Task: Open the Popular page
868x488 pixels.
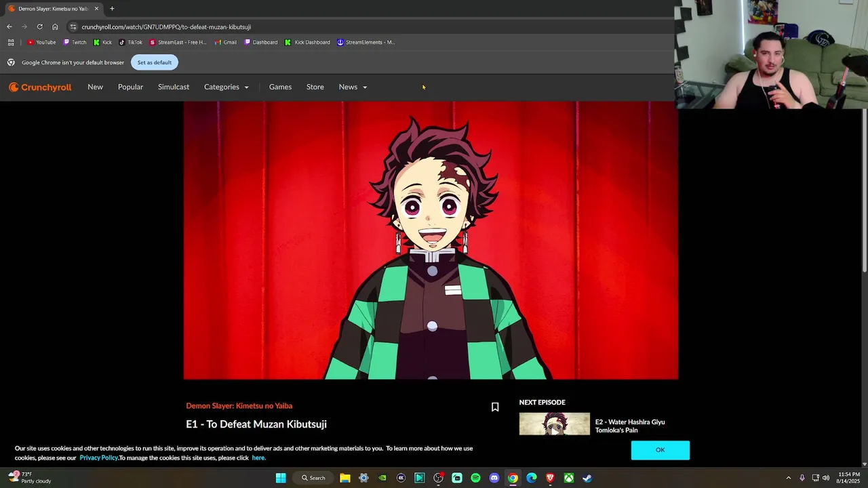Action: coord(130,87)
